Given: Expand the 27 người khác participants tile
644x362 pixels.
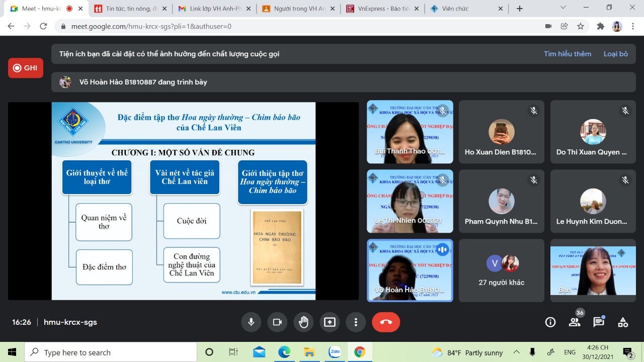Looking at the screenshot, I should pos(502,270).
